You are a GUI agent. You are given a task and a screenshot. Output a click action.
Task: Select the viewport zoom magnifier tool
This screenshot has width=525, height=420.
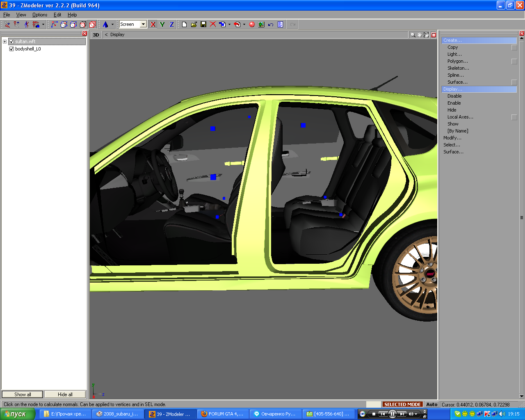click(413, 35)
